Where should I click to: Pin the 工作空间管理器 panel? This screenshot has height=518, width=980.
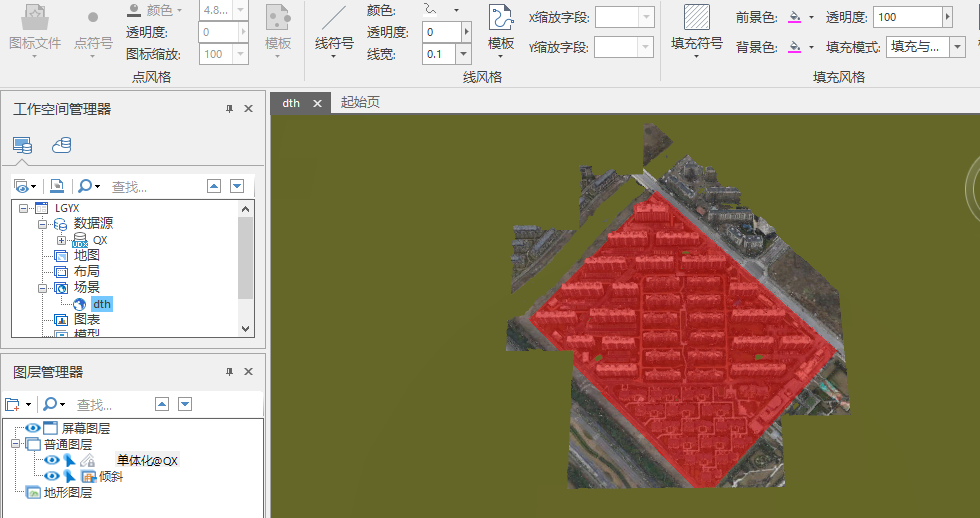(x=229, y=109)
